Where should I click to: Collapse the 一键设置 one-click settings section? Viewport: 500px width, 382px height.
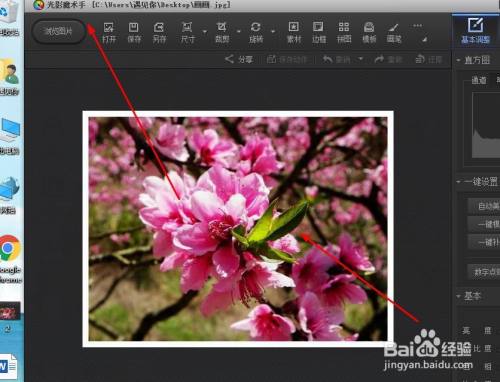point(458,182)
